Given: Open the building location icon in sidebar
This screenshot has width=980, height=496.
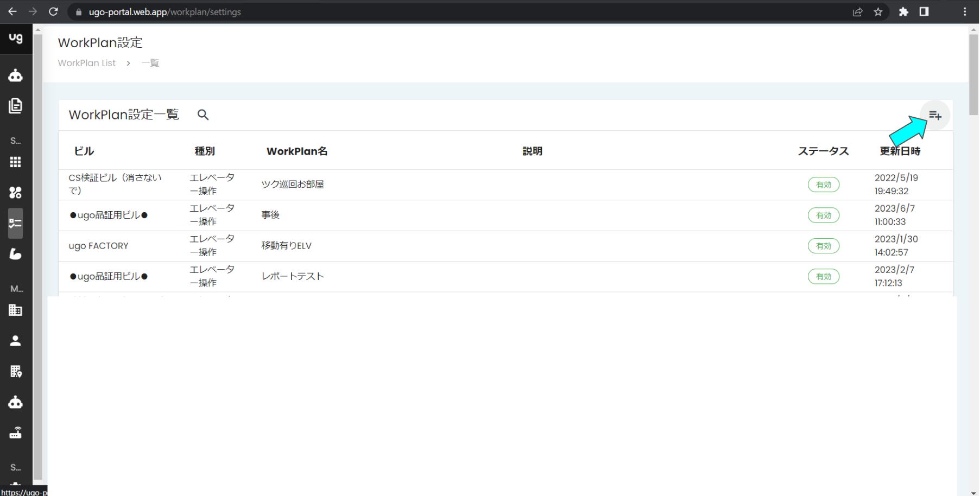Looking at the screenshot, I should tap(15, 371).
